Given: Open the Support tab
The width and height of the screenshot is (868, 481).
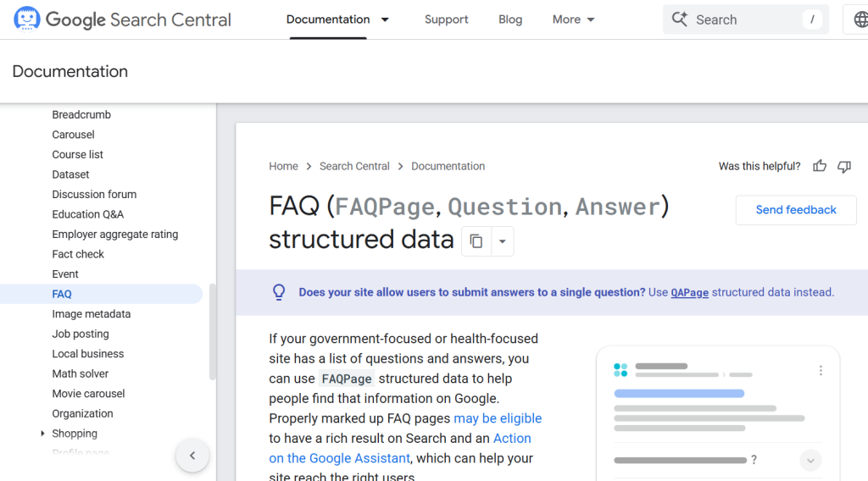Looking at the screenshot, I should pos(446,19).
